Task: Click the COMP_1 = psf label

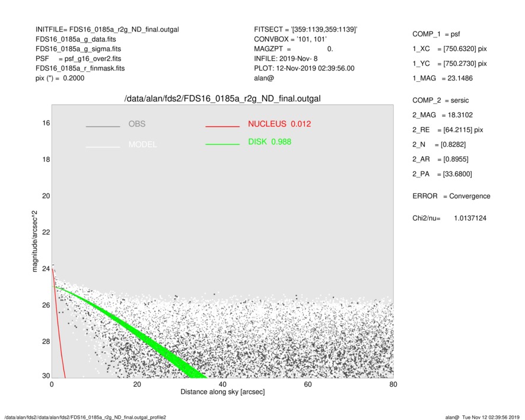Action: [x=436, y=34]
